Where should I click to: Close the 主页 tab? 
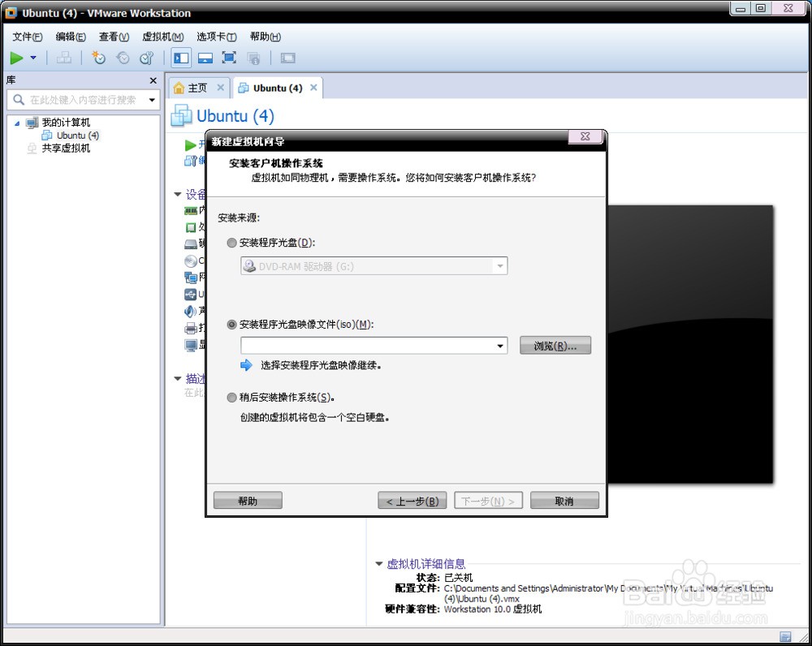(x=221, y=88)
